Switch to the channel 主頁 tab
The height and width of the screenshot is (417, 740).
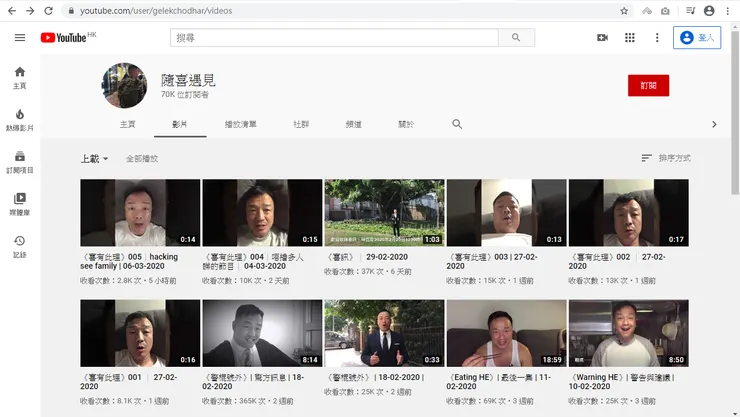click(x=127, y=124)
